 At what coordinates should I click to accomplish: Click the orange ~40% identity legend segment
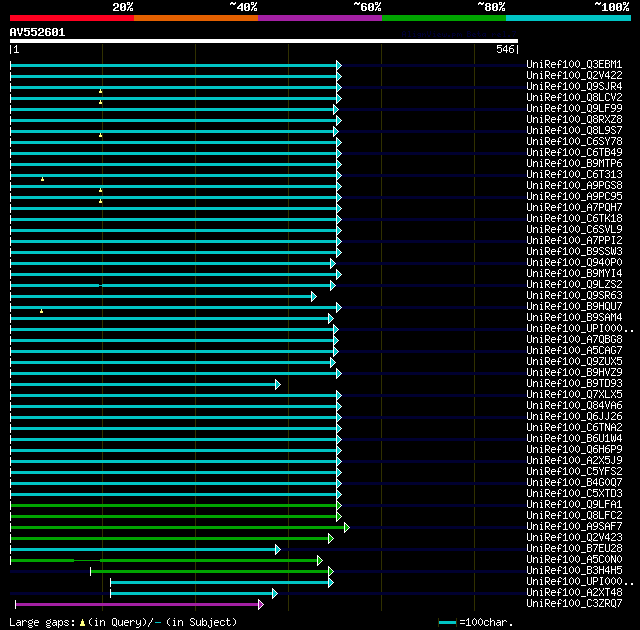[x=196, y=18]
